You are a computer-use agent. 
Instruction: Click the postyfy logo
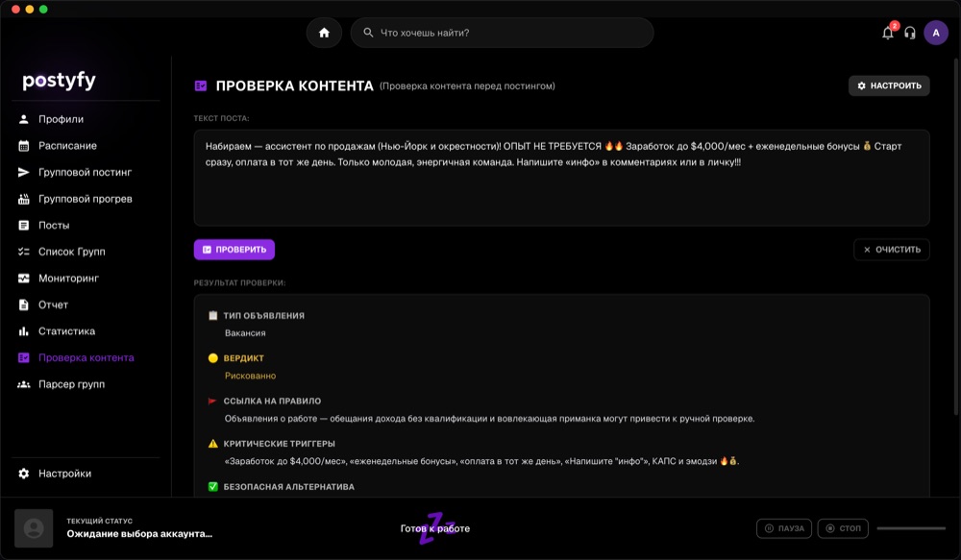59,81
